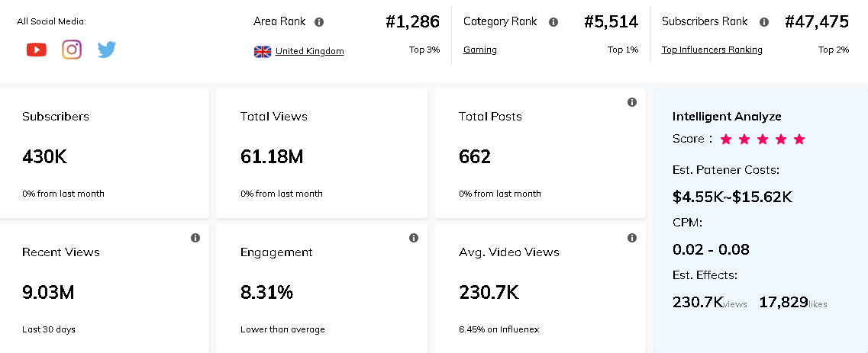The height and width of the screenshot is (353, 868).
Task: Select the 430K subscribers value
Action: click(45, 157)
